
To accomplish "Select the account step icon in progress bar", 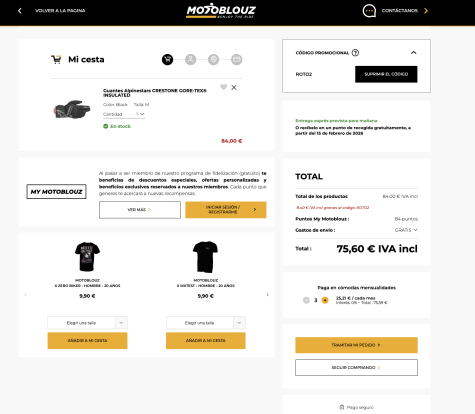I will [x=191, y=60].
